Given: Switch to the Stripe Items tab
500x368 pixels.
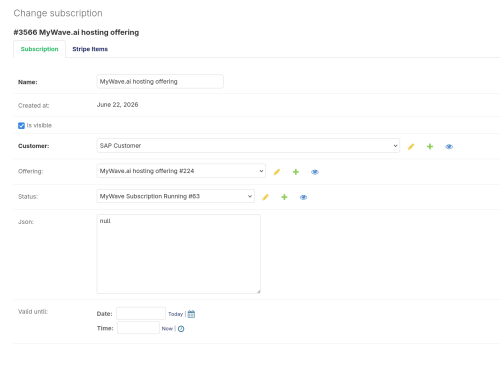Looking at the screenshot, I should 90,49.
